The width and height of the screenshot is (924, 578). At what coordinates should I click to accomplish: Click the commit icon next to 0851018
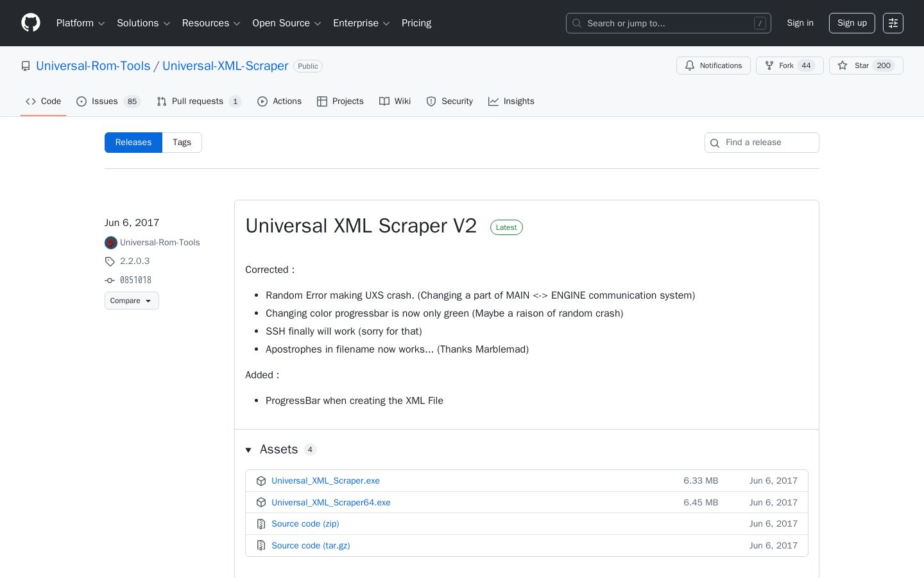point(110,281)
